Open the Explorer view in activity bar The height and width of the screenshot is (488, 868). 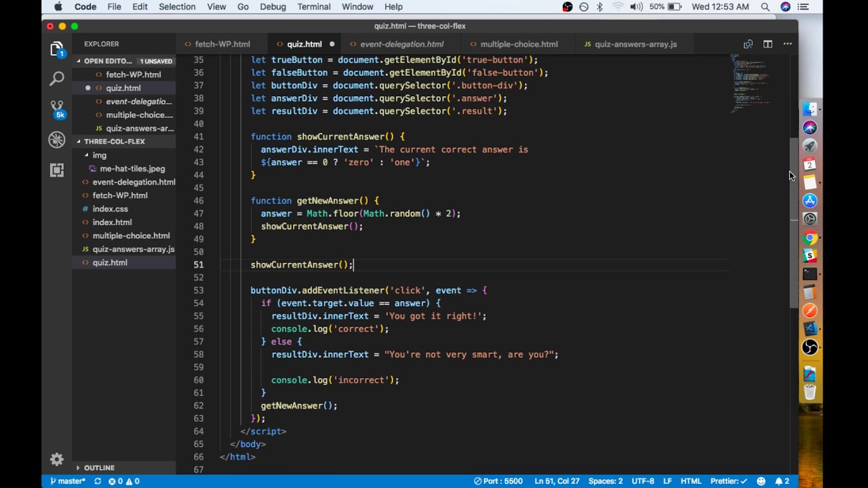tap(57, 49)
